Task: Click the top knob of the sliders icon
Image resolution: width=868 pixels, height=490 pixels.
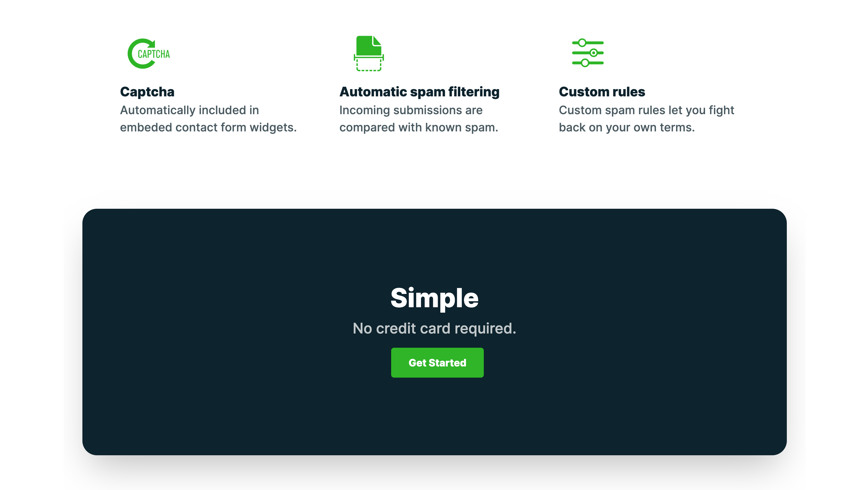Action: (x=582, y=43)
